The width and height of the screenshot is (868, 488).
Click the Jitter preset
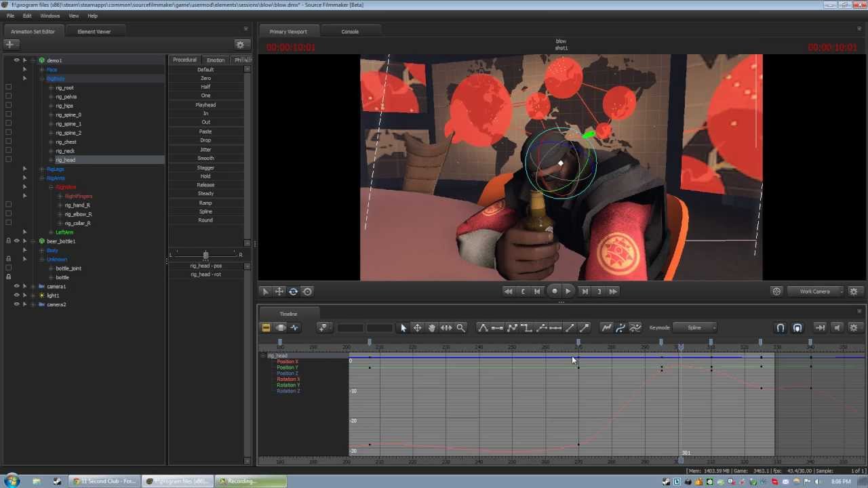point(205,149)
